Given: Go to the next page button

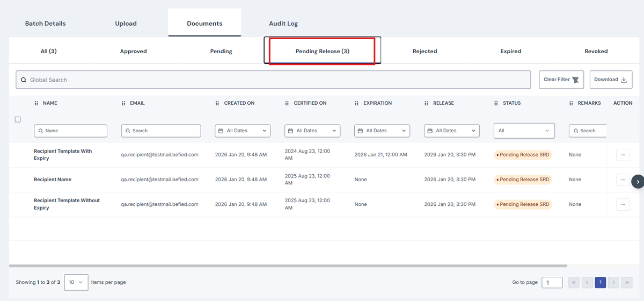Looking at the screenshot, I should pyautogui.click(x=613, y=282).
